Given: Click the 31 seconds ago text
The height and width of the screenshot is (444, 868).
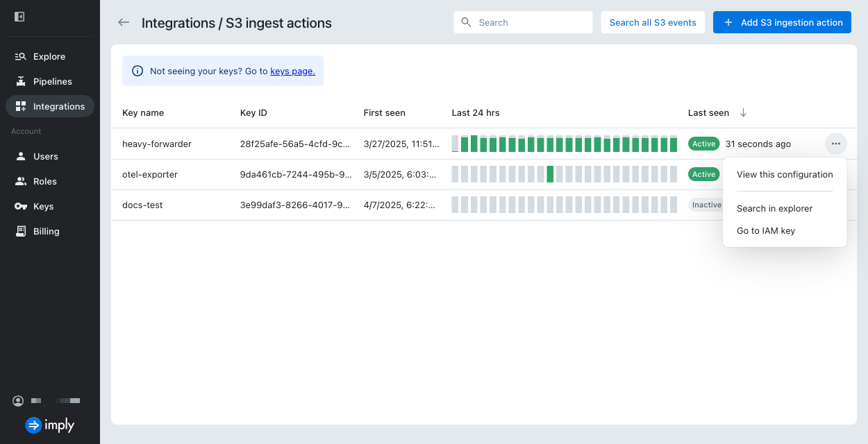Looking at the screenshot, I should [758, 144].
